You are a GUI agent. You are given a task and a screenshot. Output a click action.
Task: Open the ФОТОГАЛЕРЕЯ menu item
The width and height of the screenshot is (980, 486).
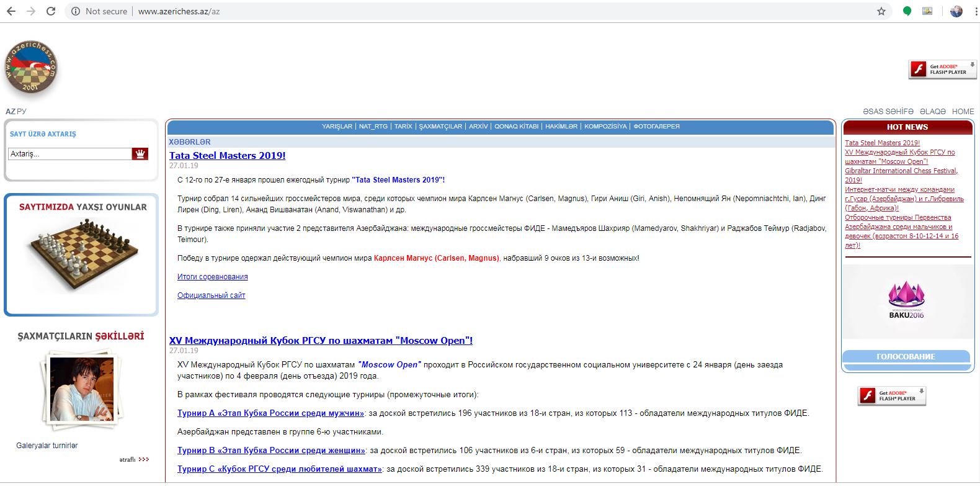coord(656,126)
